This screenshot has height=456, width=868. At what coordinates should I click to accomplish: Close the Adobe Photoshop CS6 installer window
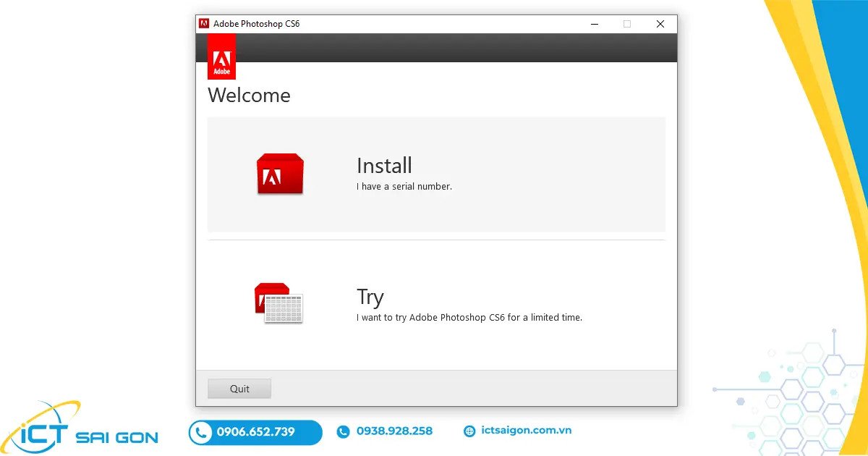coord(660,24)
